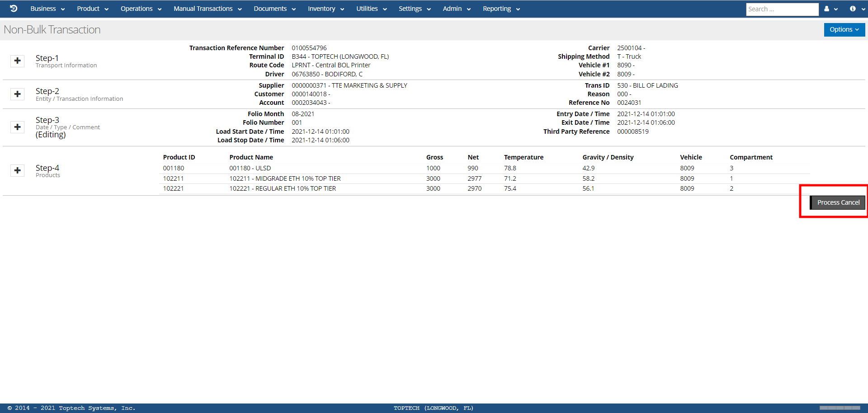Open the Utilities dropdown menu

coord(371,9)
